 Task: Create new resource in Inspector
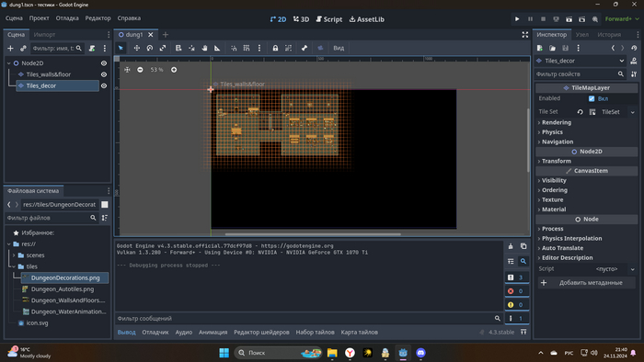[x=540, y=48]
